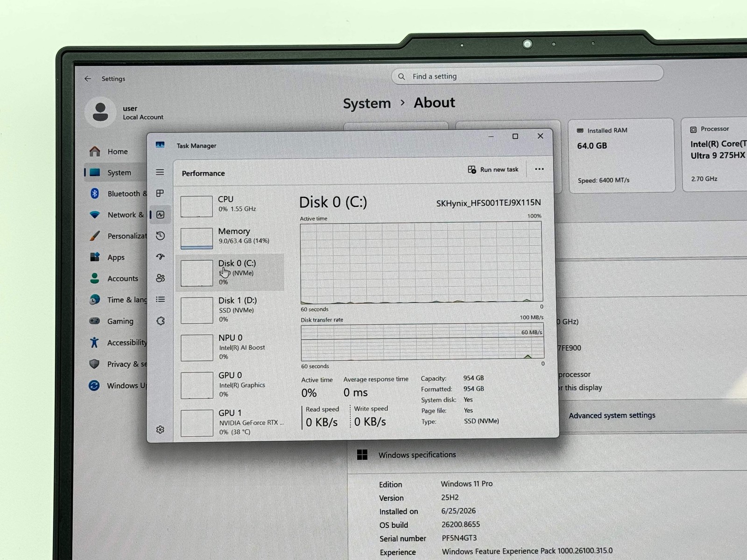Open the Details list icon

(160, 299)
